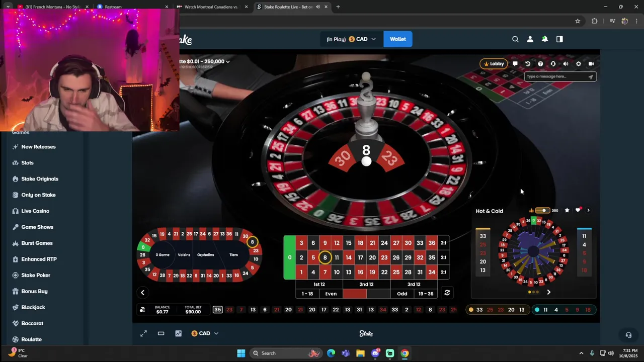Screen dimensions: 644x362
Task: Mute the game sound speaker icon
Action: tap(566, 64)
